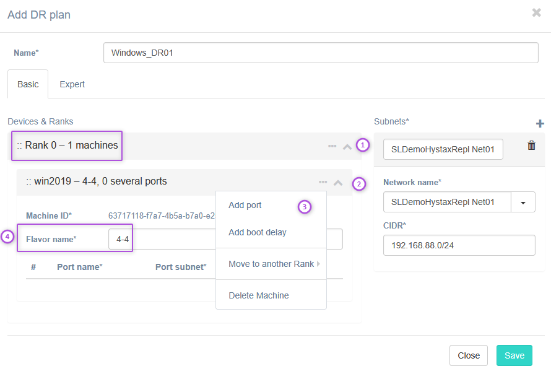The height and width of the screenshot is (392, 551).
Task: Click the Close button
Action: 468,355
